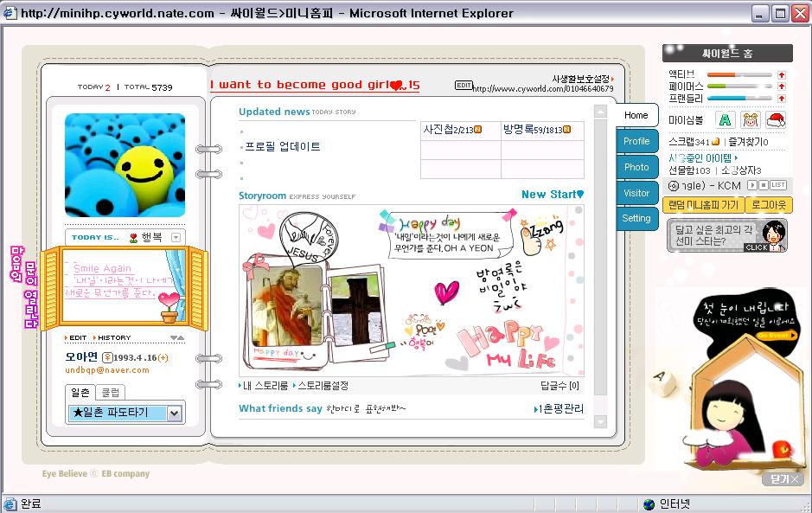This screenshot has height=513, width=812.
Task: Open 선물함103 gift box link
Action: coord(689,170)
